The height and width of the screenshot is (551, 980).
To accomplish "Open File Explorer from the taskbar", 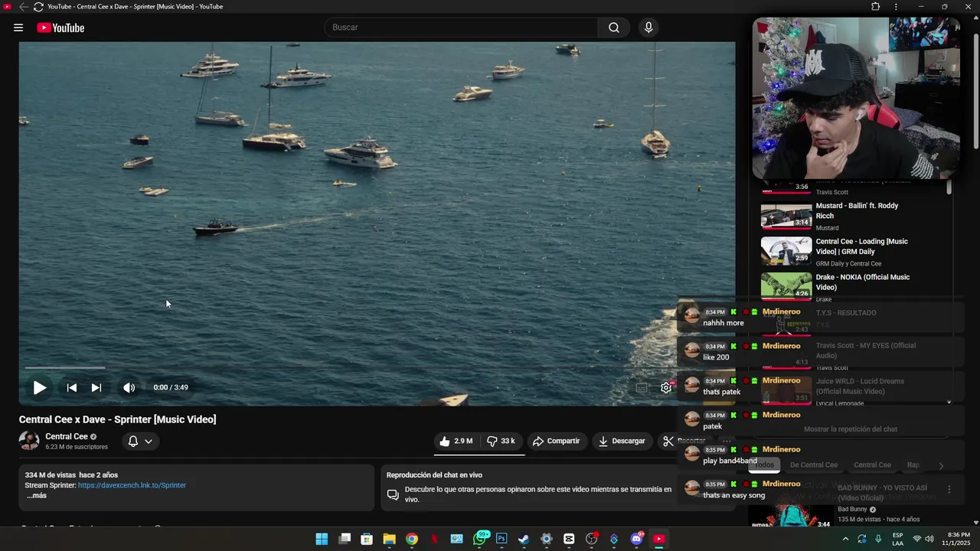I will pos(389,539).
